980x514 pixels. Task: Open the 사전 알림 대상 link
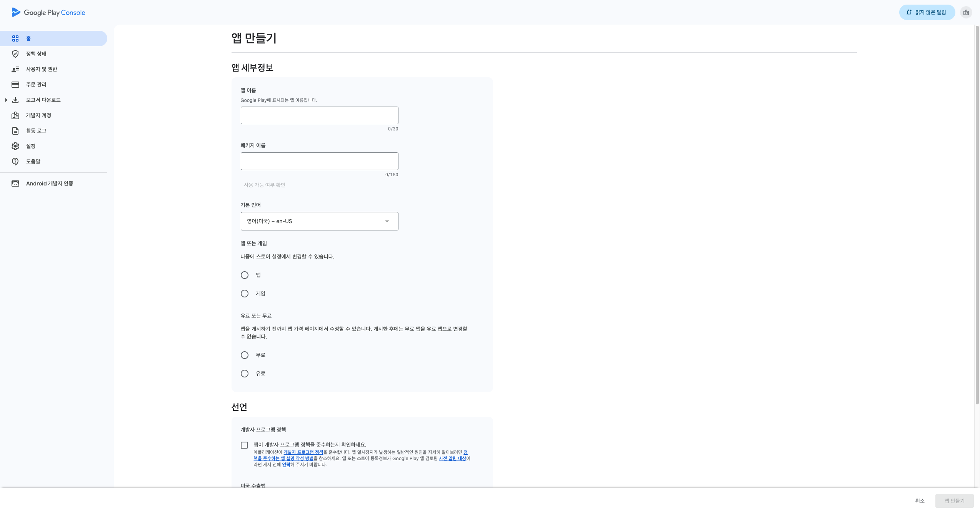[452, 459]
